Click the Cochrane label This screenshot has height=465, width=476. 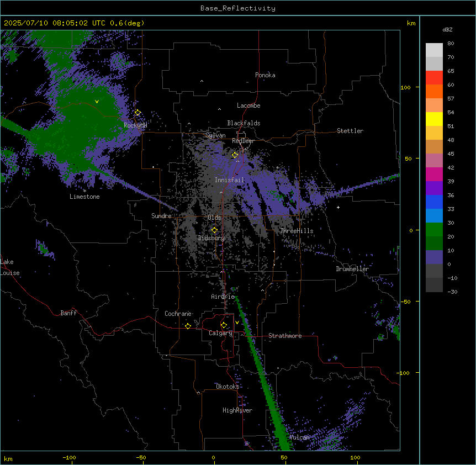coord(178,314)
